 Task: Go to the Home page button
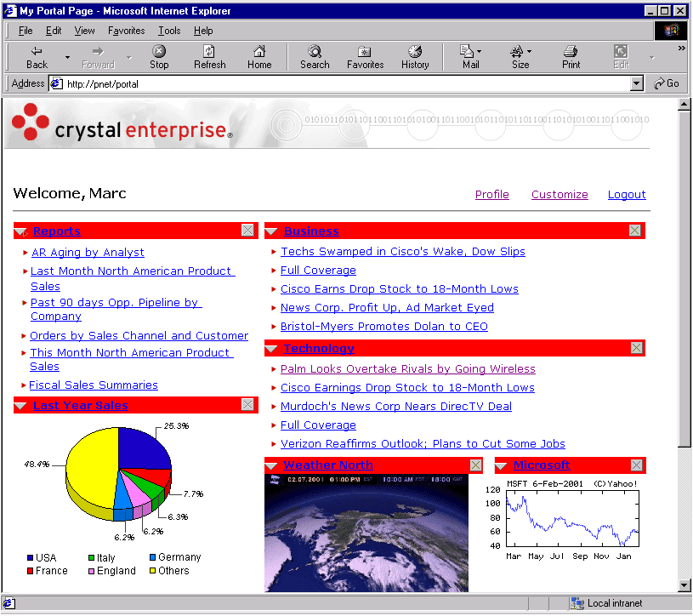(x=259, y=58)
